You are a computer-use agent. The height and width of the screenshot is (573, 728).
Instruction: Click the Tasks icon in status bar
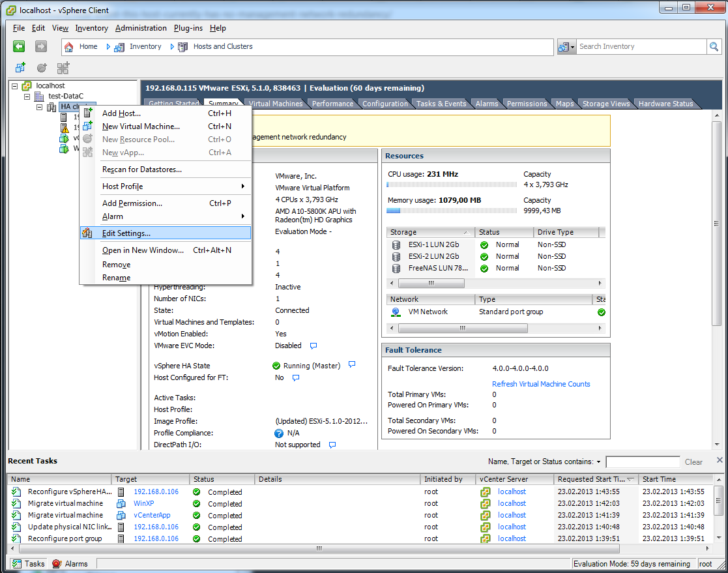(17, 564)
